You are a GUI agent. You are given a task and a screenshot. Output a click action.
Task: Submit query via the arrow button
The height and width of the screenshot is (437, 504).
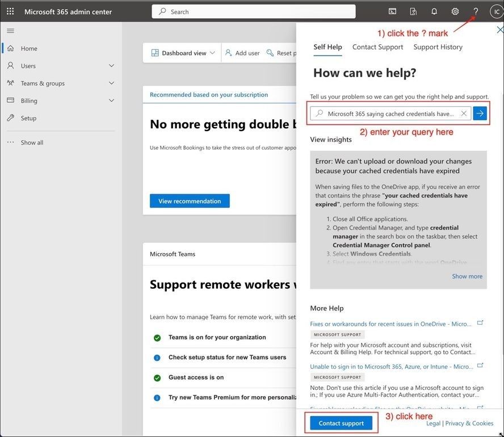(x=480, y=113)
